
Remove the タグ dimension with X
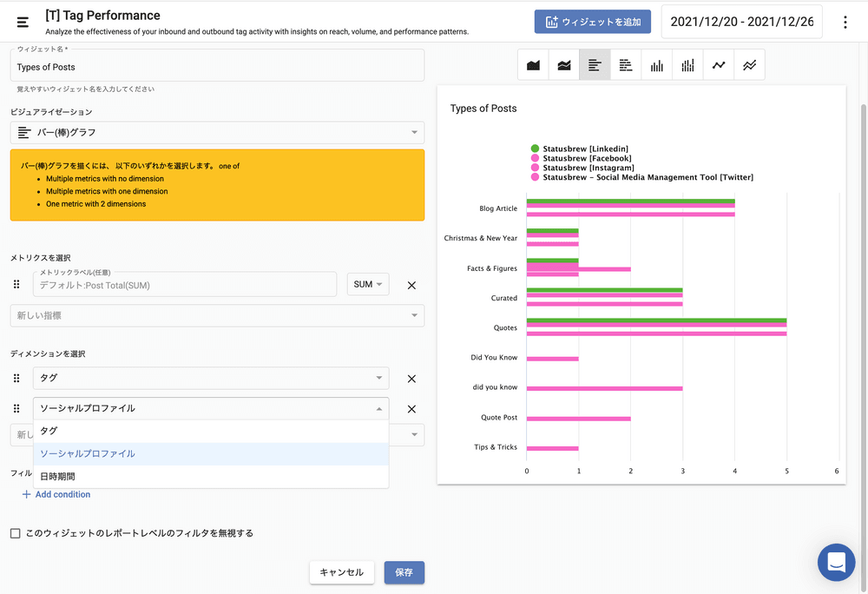pyautogui.click(x=411, y=379)
